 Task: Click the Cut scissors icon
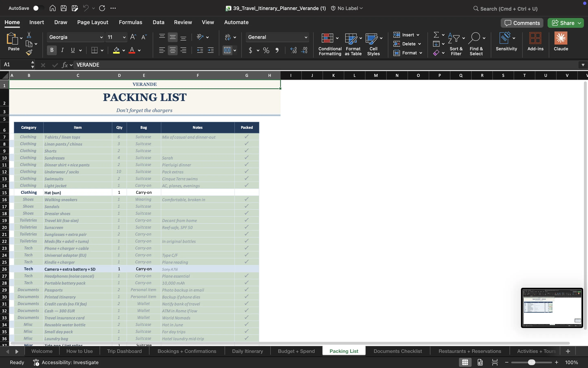[x=29, y=35]
